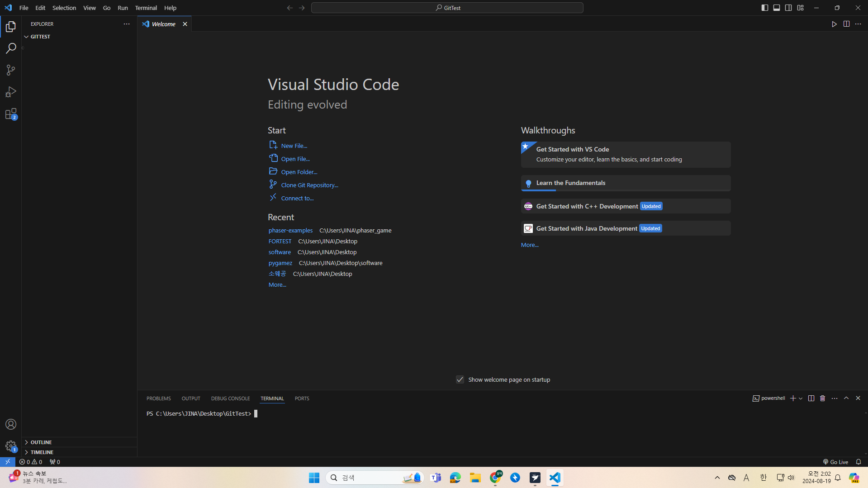The height and width of the screenshot is (488, 868).
Task: Click the Windows Start button on taskbar
Action: [x=314, y=478]
